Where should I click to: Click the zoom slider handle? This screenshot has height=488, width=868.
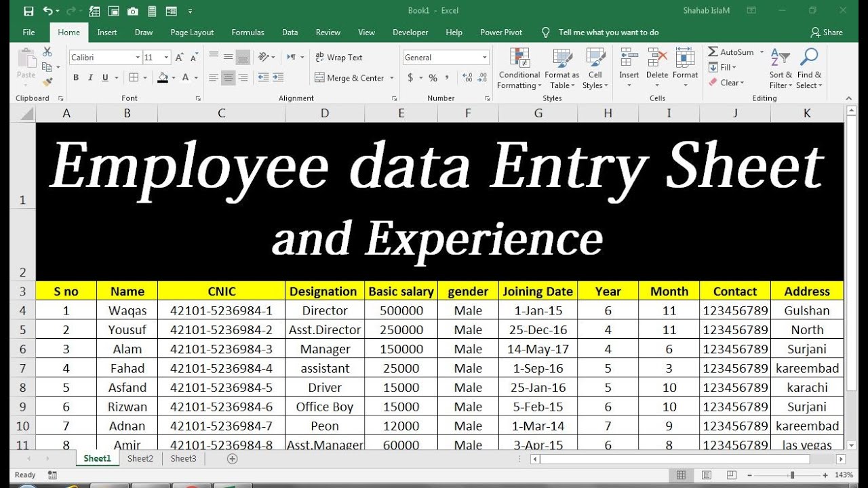tap(792, 475)
